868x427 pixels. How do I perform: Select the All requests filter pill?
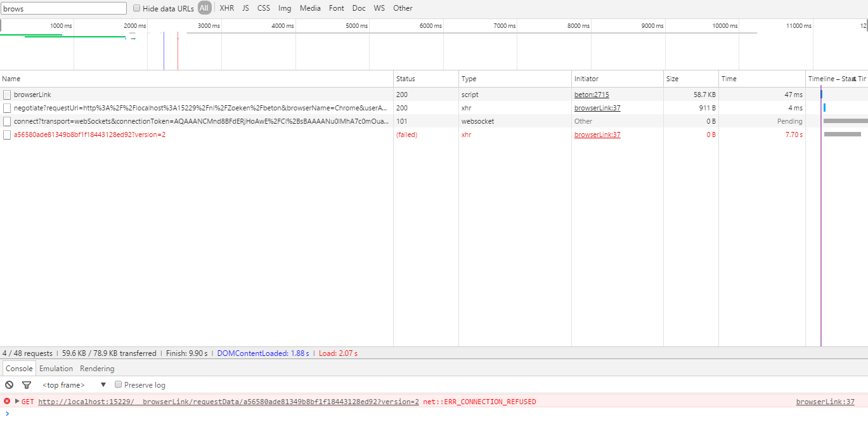(x=204, y=8)
